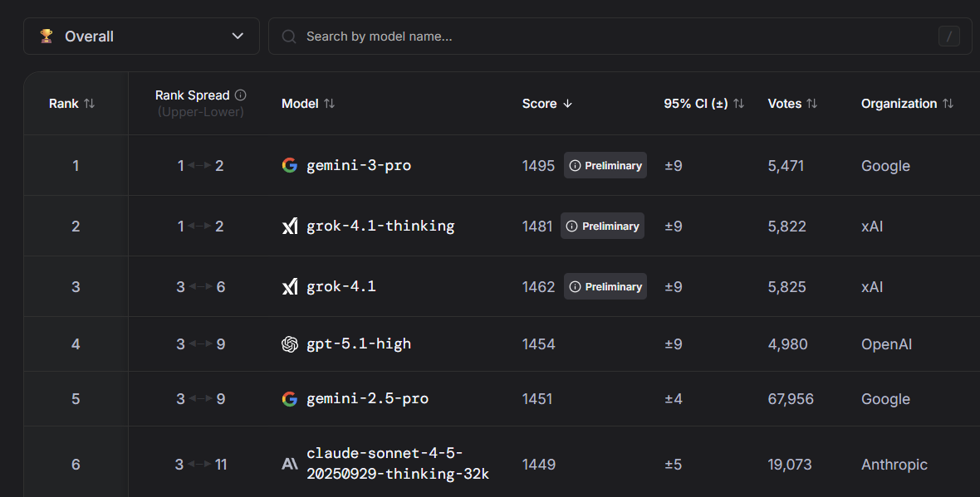Click the Google logo beside gemini-3-pro
980x497 pixels.
289,165
